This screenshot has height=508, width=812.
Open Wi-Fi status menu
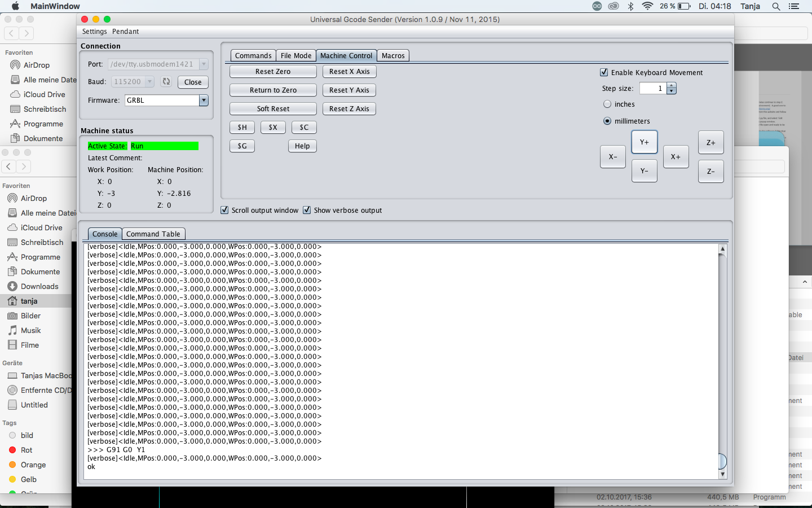click(x=647, y=6)
